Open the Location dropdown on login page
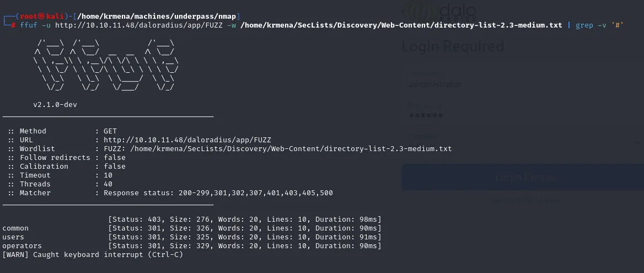 tap(523, 142)
